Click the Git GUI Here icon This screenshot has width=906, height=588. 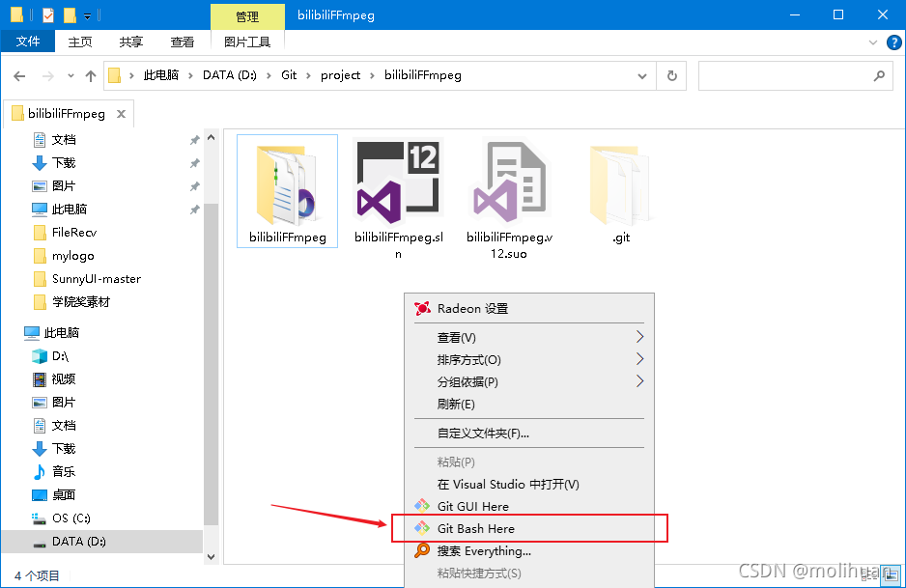pyautogui.click(x=422, y=506)
